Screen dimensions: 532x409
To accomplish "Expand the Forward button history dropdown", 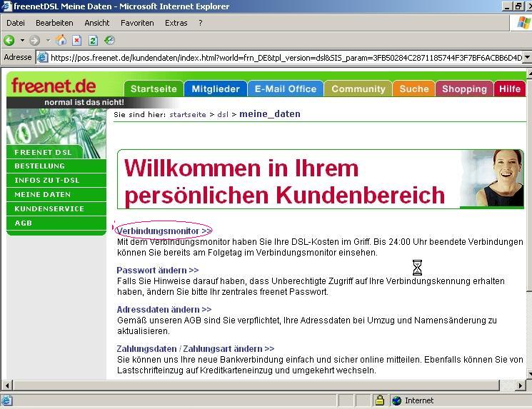I will 46,41.
